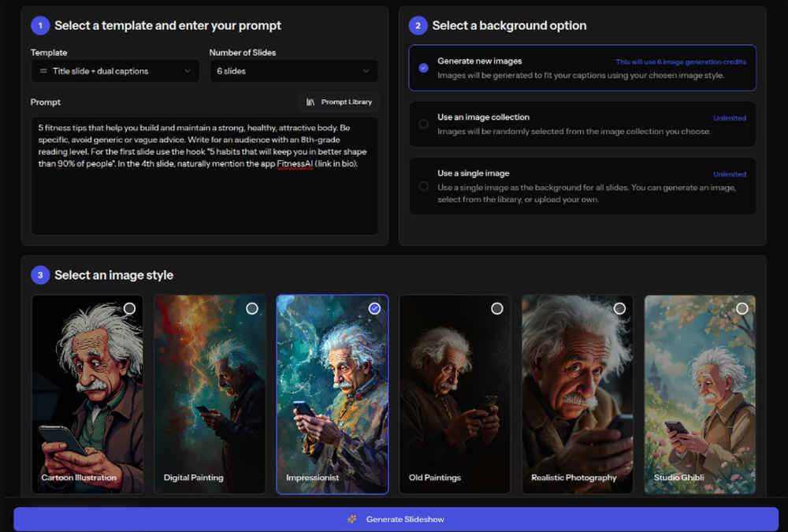Select the Old Paintings style card
The image size is (788, 532).
pyautogui.click(x=455, y=394)
